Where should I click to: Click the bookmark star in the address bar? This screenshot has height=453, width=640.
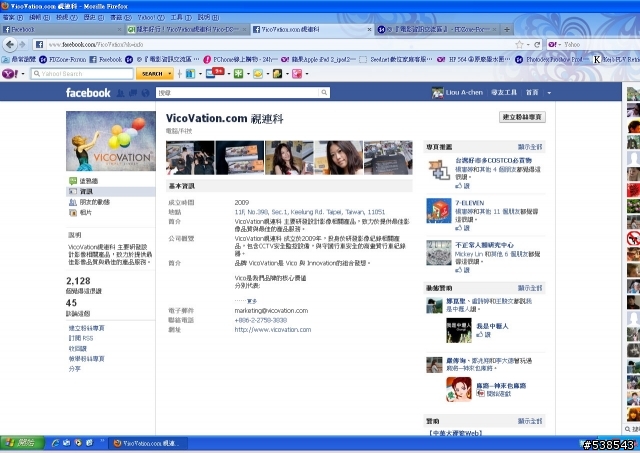519,44
